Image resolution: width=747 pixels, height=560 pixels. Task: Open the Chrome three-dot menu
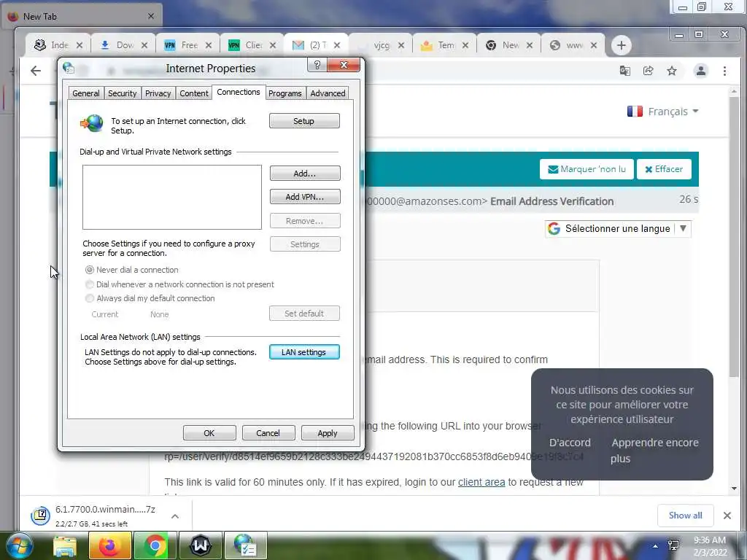[x=724, y=71]
